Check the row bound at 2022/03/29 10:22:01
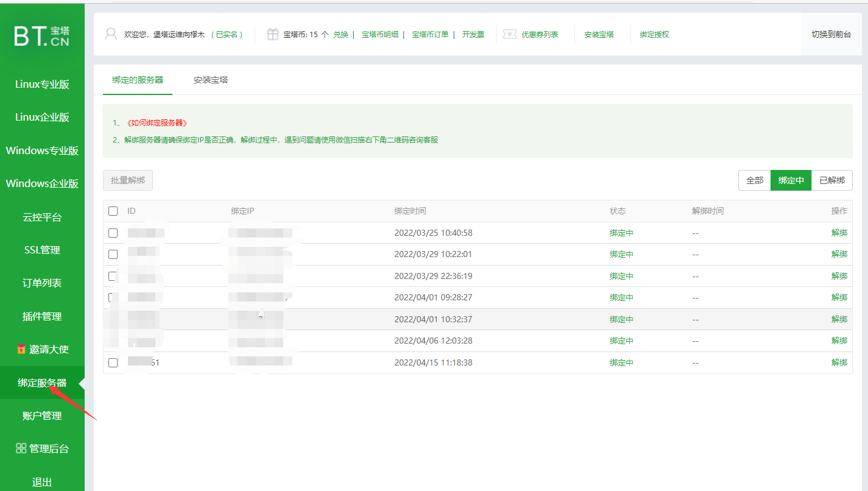 113,254
